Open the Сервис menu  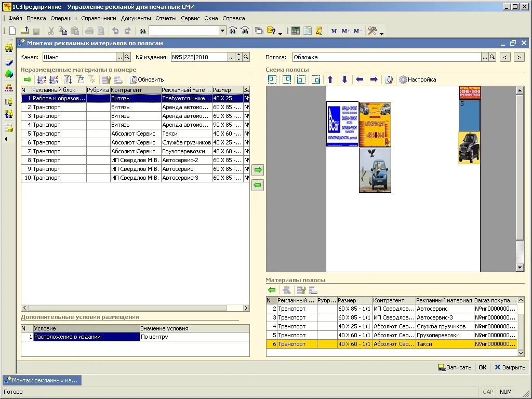[x=190, y=18]
